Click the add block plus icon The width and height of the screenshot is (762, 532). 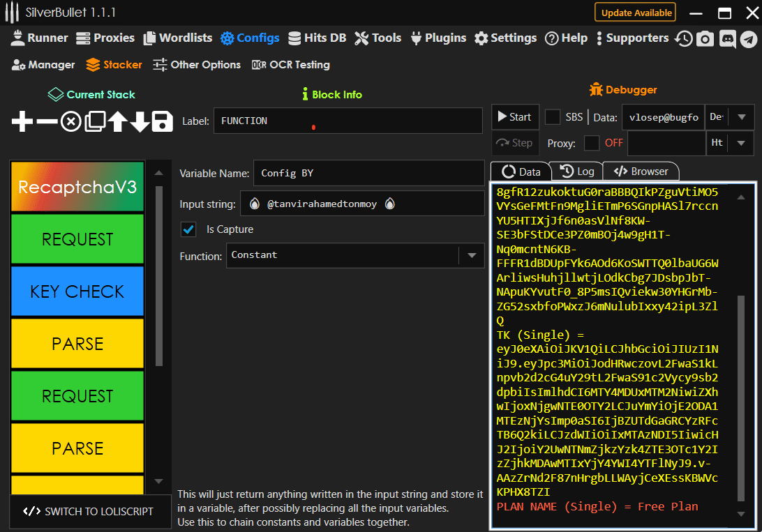[x=22, y=121]
